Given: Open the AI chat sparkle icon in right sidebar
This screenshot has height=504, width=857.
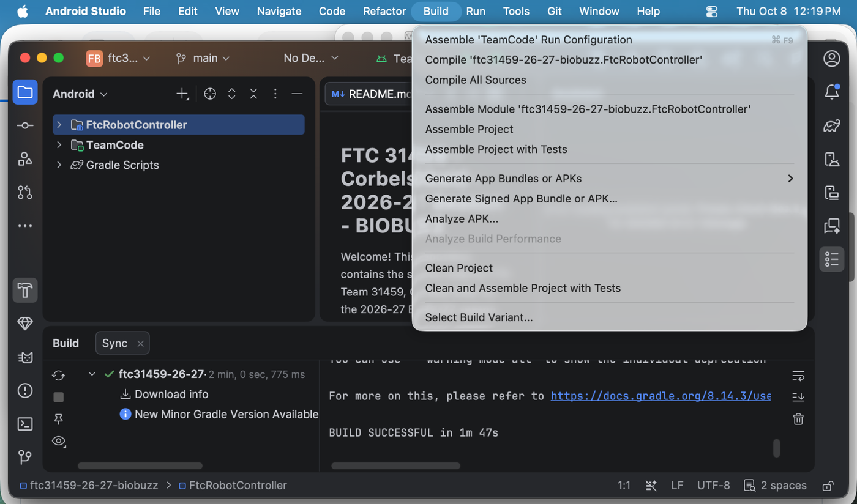Looking at the screenshot, I should click(831, 226).
